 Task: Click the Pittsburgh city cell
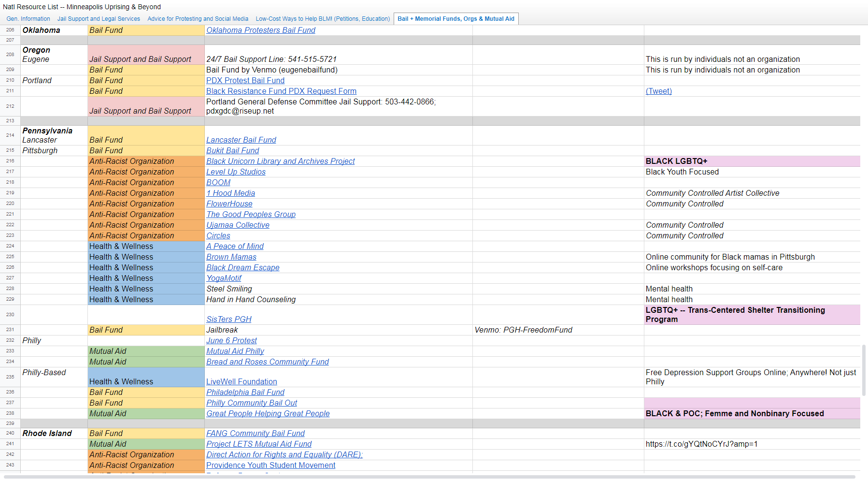point(54,150)
